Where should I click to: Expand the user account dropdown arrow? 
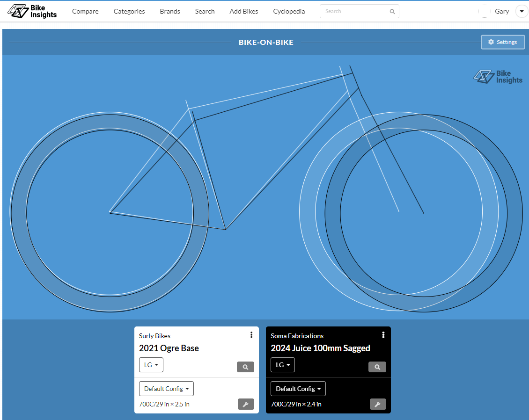pyautogui.click(x=522, y=11)
